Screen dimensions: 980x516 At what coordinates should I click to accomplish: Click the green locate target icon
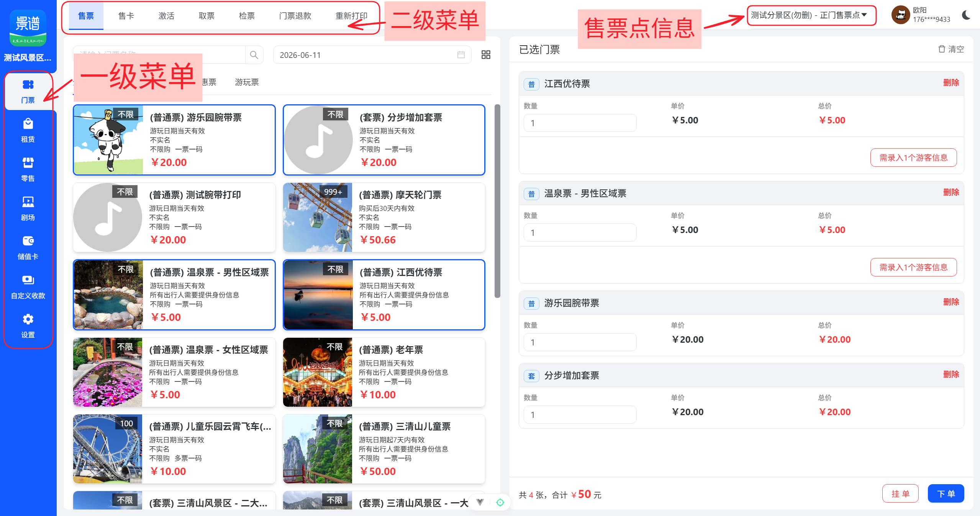pos(500,502)
